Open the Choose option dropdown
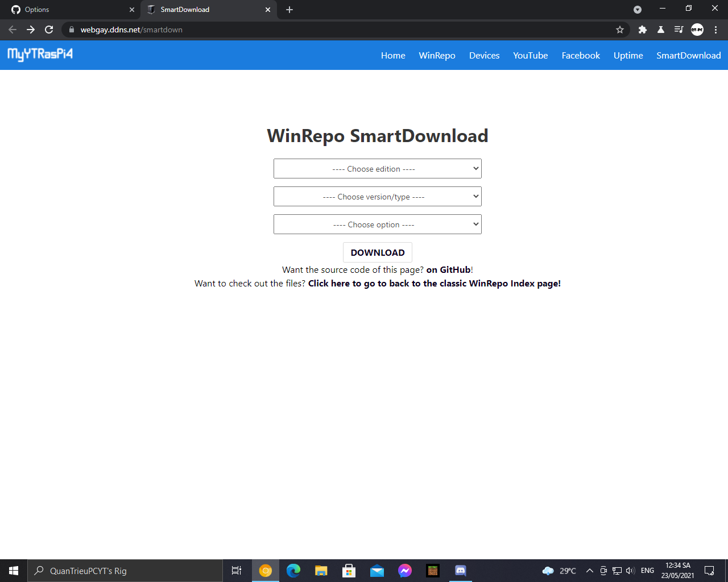 [x=377, y=224]
